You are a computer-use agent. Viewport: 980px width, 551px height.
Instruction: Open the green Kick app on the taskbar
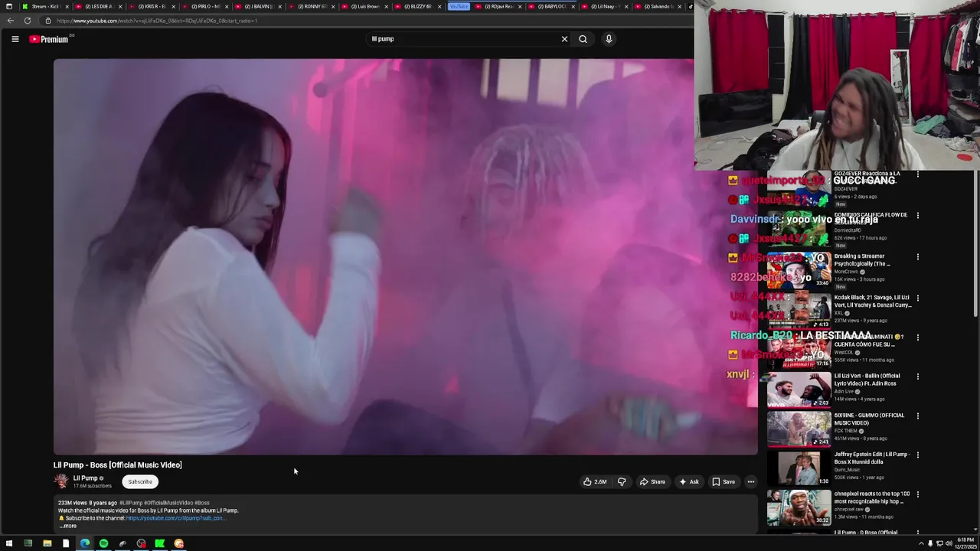(159, 543)
